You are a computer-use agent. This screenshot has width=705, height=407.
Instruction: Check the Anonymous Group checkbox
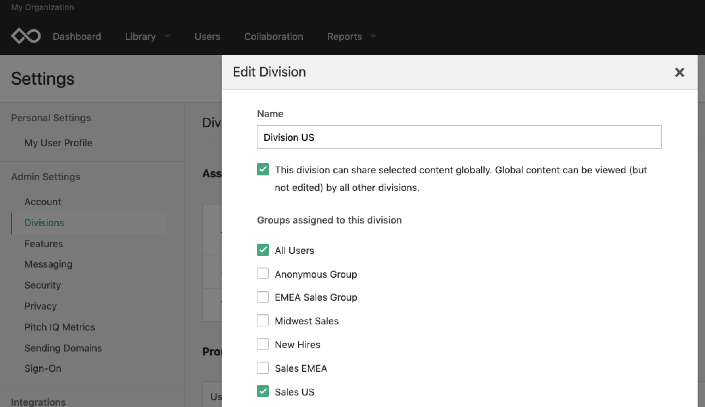[263, 273]
